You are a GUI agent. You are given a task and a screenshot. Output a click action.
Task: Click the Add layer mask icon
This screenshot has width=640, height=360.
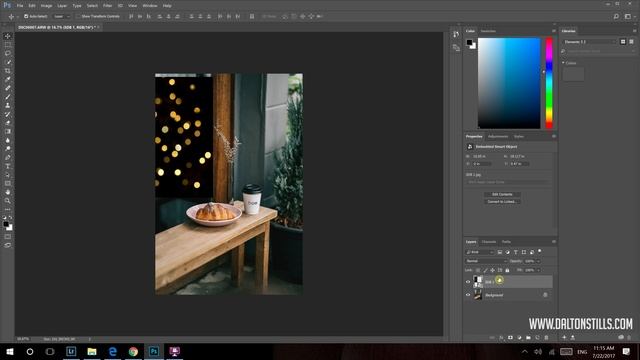tap(510, 338)
